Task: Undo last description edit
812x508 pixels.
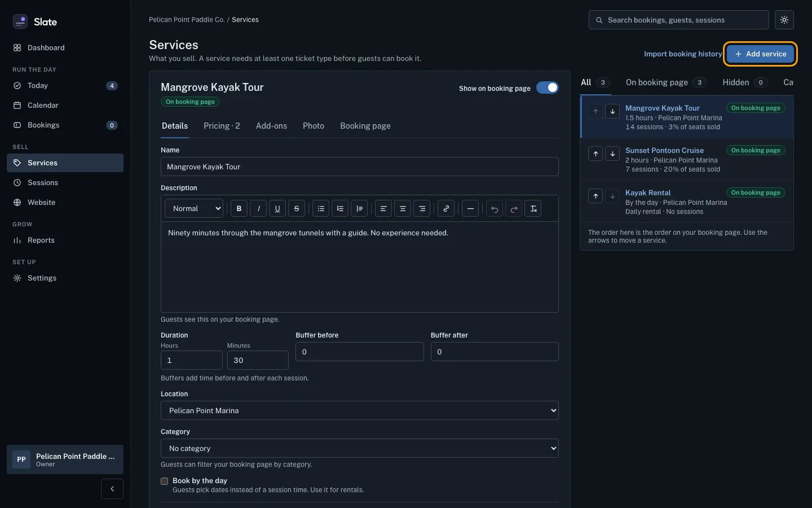Action: 495,208
